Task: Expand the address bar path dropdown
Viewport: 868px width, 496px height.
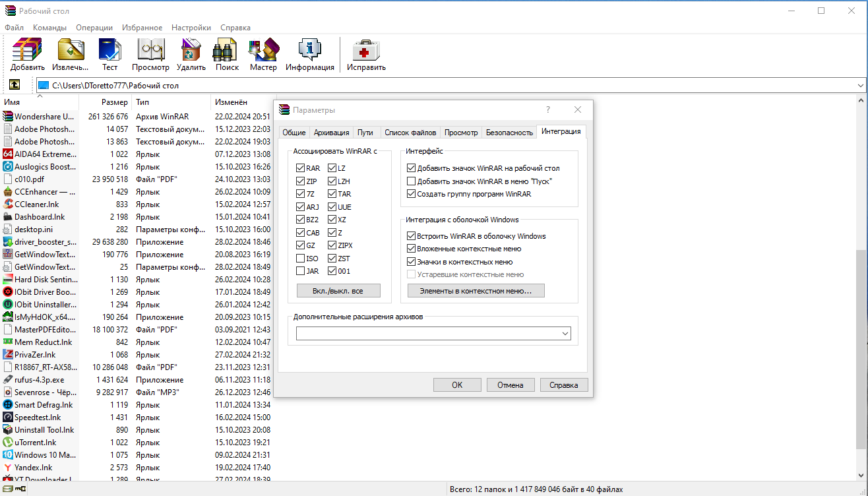Action: 861,86
